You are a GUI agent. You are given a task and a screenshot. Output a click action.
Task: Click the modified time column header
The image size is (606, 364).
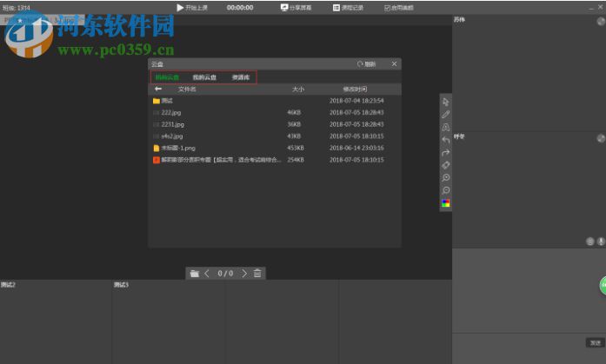pos(355,89)
